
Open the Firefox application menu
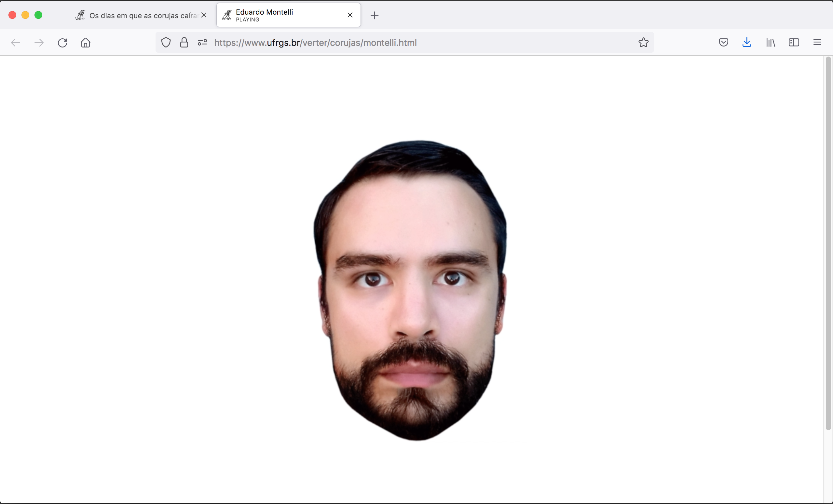817,43
